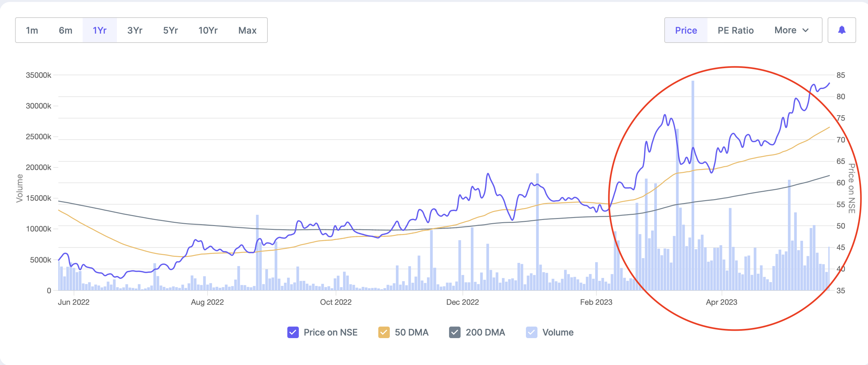Show the 10Yr price history
Viewport: 868px width, 365px height.
pyautogui.click(x=208, y=30)
